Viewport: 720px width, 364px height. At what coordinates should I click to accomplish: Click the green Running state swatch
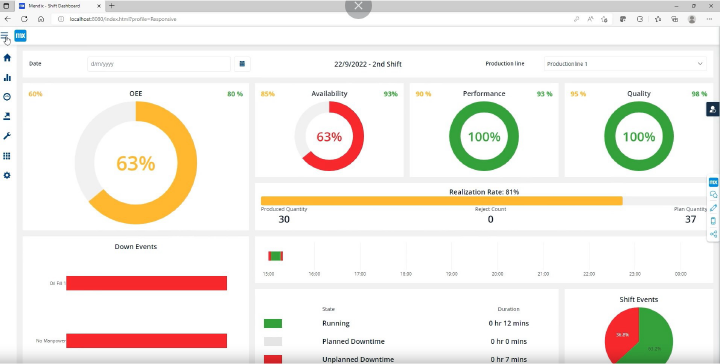pyautogui.click(x=273, y=324)
